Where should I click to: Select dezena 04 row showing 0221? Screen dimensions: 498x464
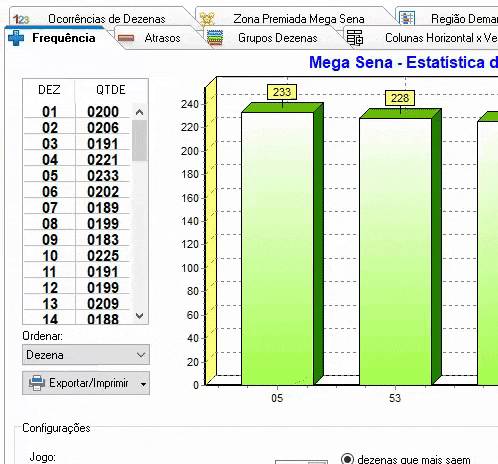[77, 159]
